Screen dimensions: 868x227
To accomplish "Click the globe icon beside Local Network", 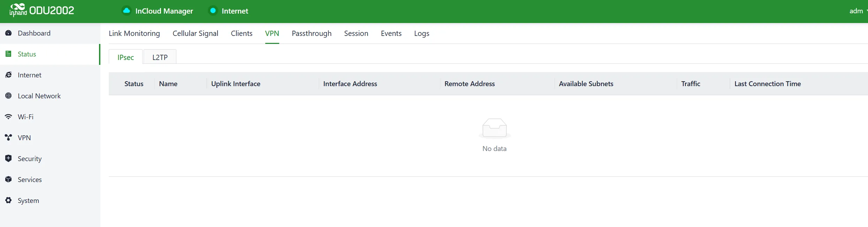I will [x=9, y=96].
